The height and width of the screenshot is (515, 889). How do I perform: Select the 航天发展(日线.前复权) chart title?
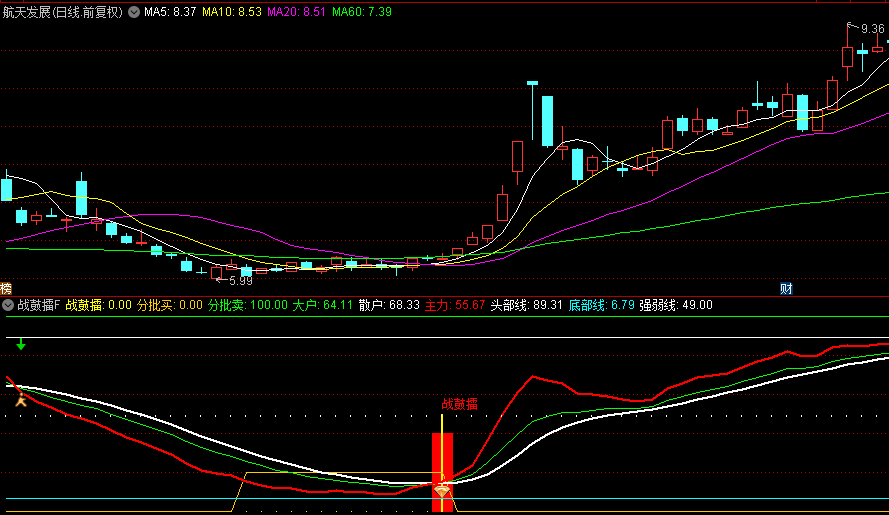tap(62, 12)
